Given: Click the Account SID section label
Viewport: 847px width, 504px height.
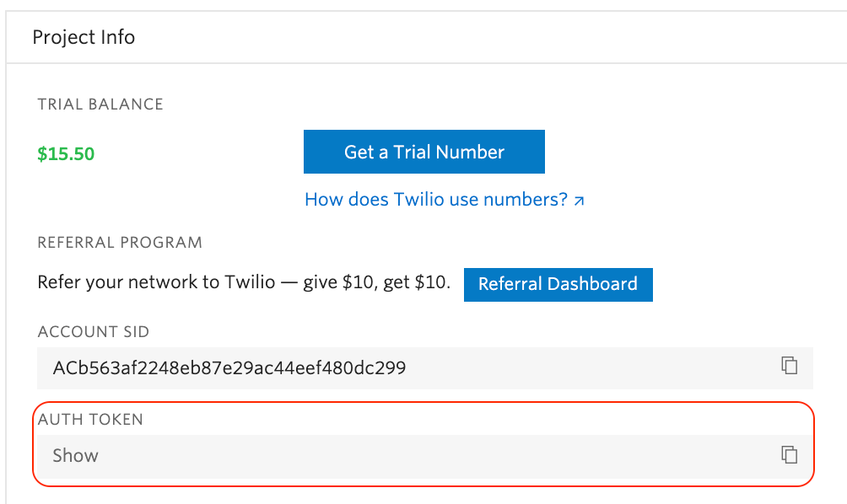Looking at the screenshot, I should (93, 332).
